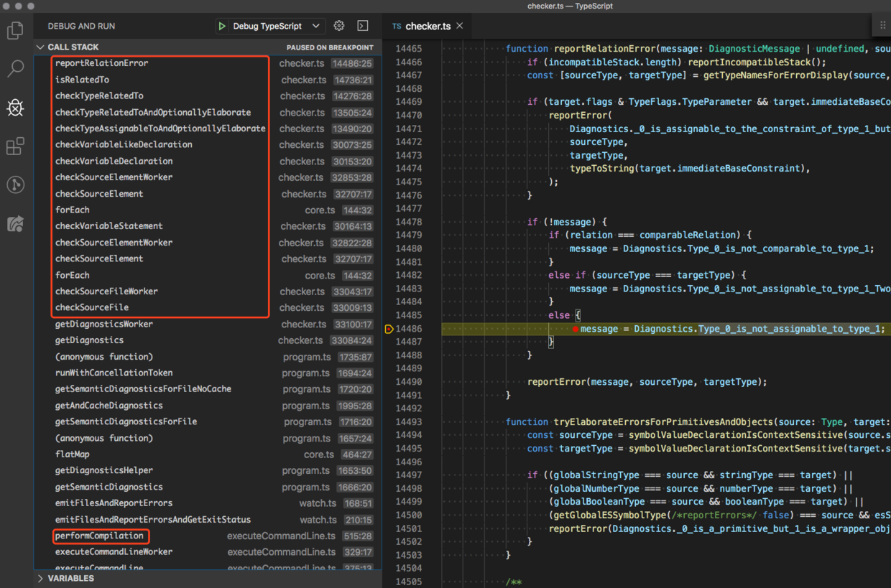Open launch configuration via gear icon
Viewport: 891px width, 588px height.
338,25
